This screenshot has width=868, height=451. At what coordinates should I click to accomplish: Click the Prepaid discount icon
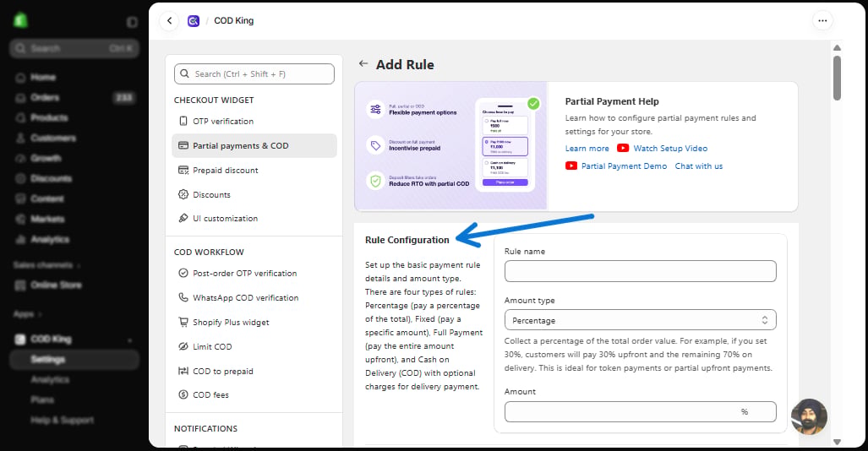point(183,170)
